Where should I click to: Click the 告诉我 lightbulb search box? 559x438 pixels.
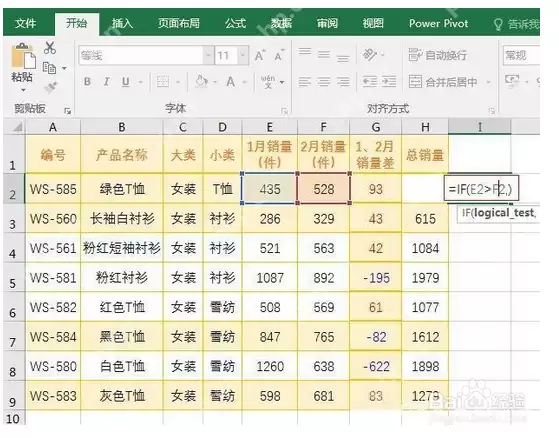point(516,24)
